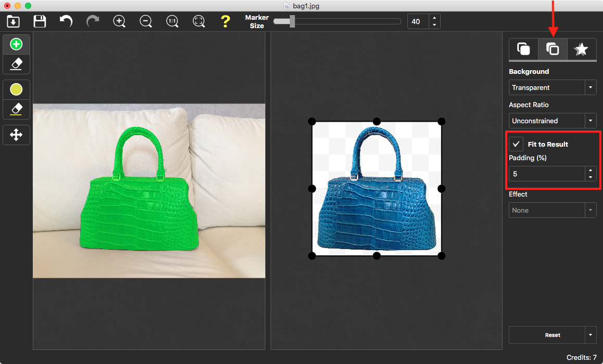Undo the last action
The image size is (603, 364).
click(66, 21)
